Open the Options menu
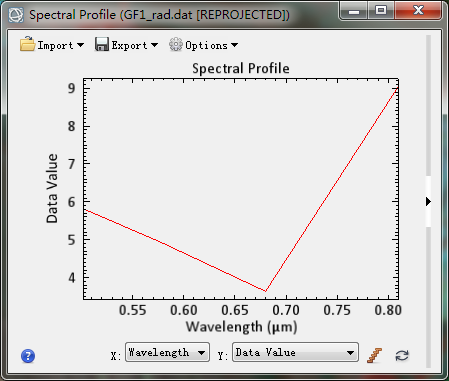 [207, 45]
